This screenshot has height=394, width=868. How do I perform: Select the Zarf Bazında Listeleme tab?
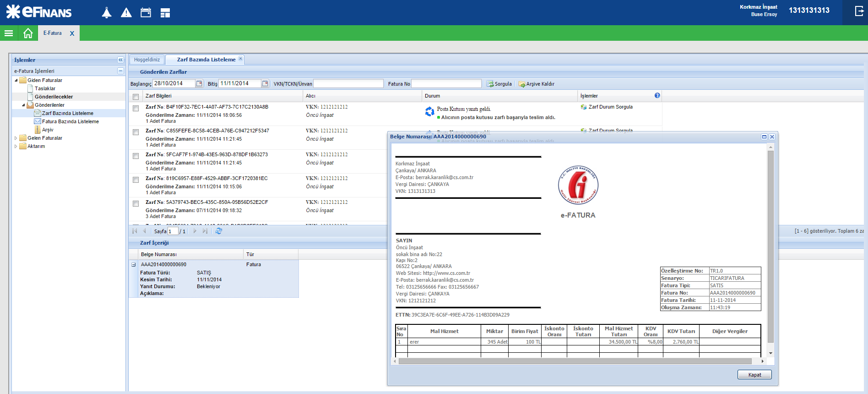206,60
